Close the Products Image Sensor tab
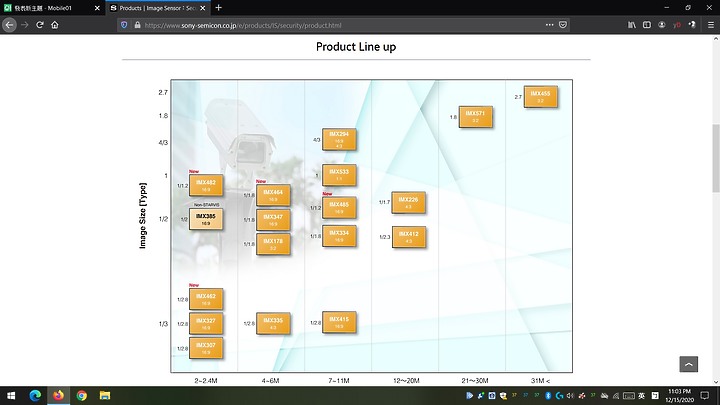 pyautogui.click(x=202, y=8)
